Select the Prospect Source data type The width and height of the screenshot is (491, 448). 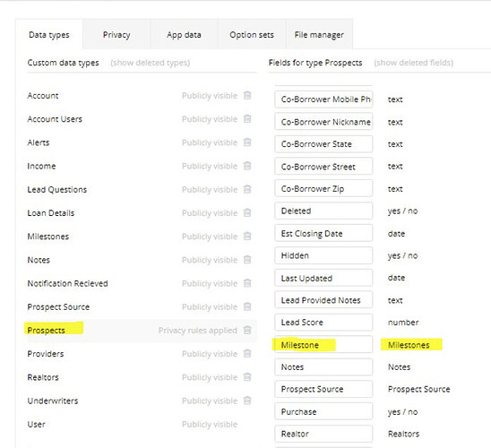click(x=58, y=306)
